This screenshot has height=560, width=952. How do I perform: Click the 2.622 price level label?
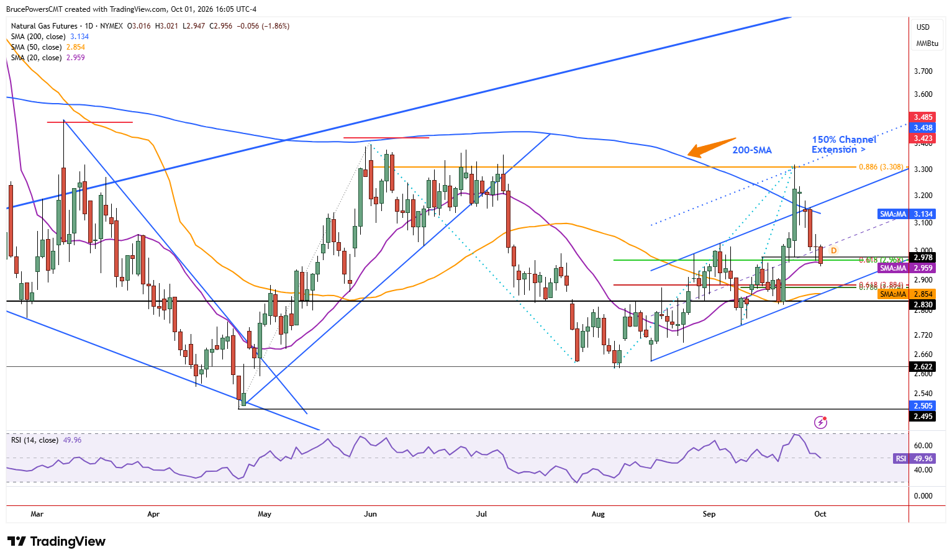923,367
